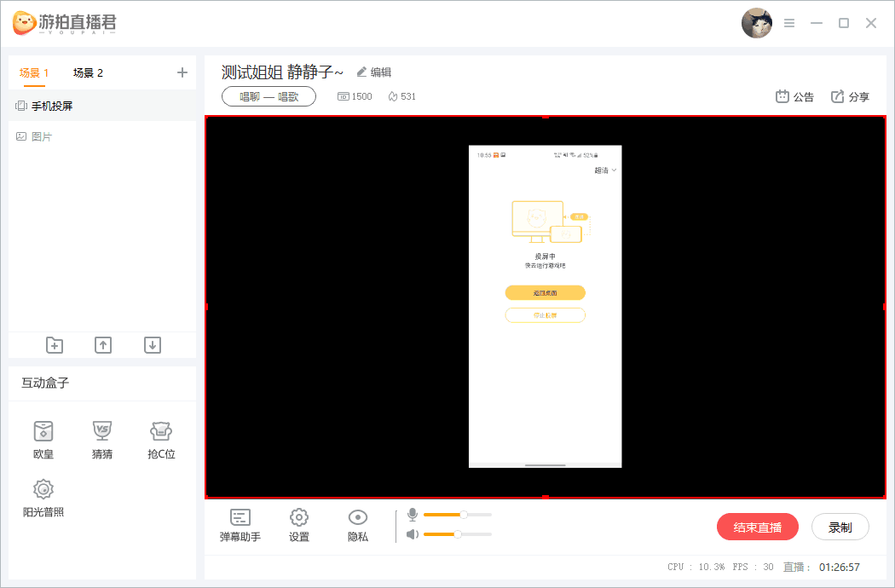Start recording with 录制 button

coord(840,527)
